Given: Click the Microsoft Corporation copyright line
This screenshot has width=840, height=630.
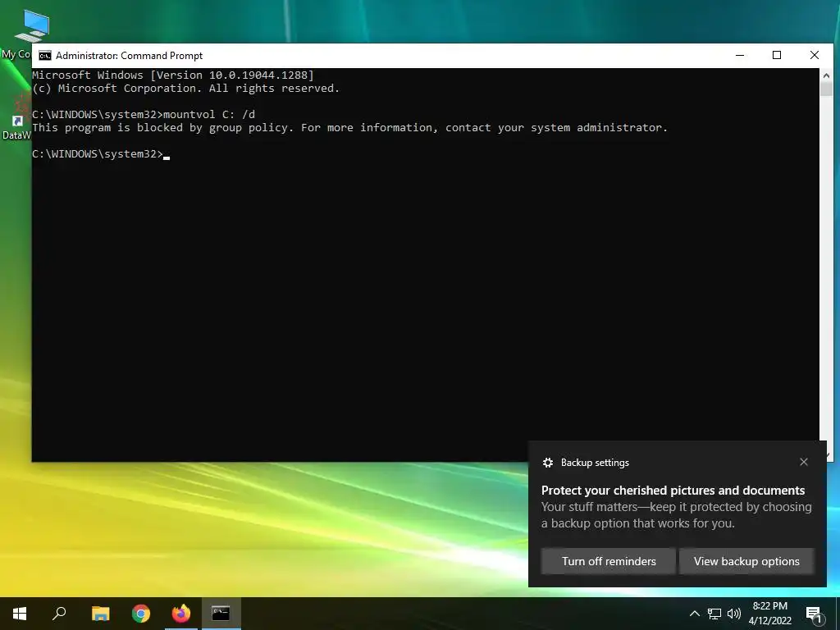Looking at the screenshot, I should (186, 89).
